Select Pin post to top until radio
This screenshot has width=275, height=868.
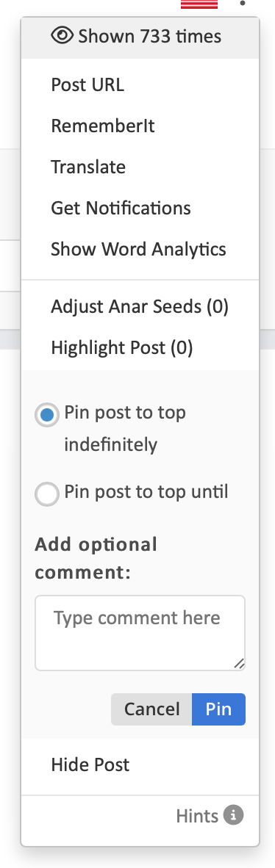[x=46, y=493]
